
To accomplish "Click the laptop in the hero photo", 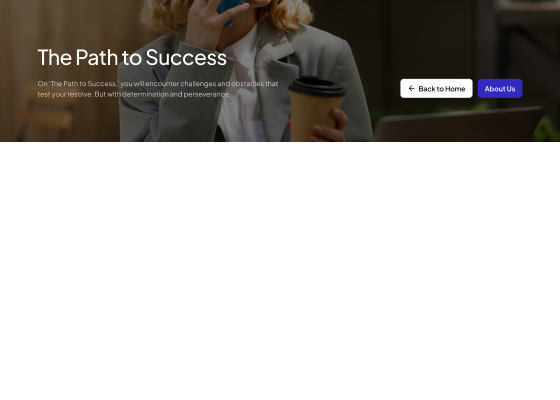I will coord(459,126).
